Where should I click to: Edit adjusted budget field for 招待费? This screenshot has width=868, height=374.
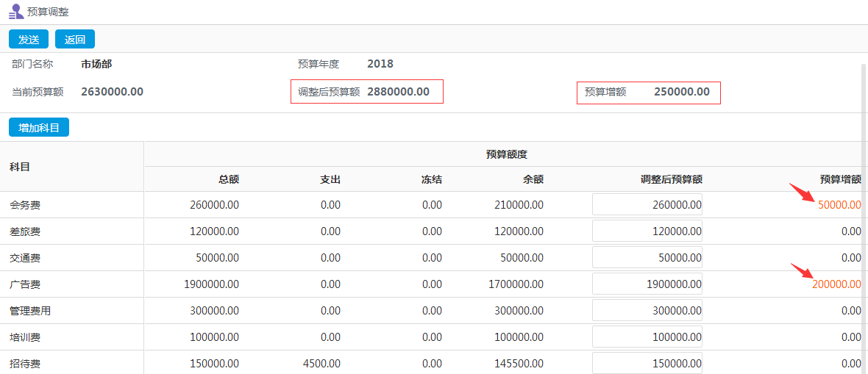pyautogui.click(x=647, y=363)
